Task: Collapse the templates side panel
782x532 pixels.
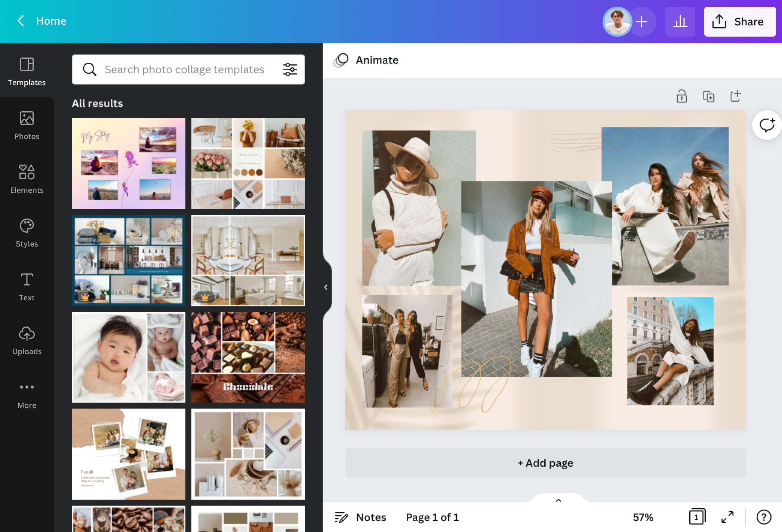Action: click(326, 287)
